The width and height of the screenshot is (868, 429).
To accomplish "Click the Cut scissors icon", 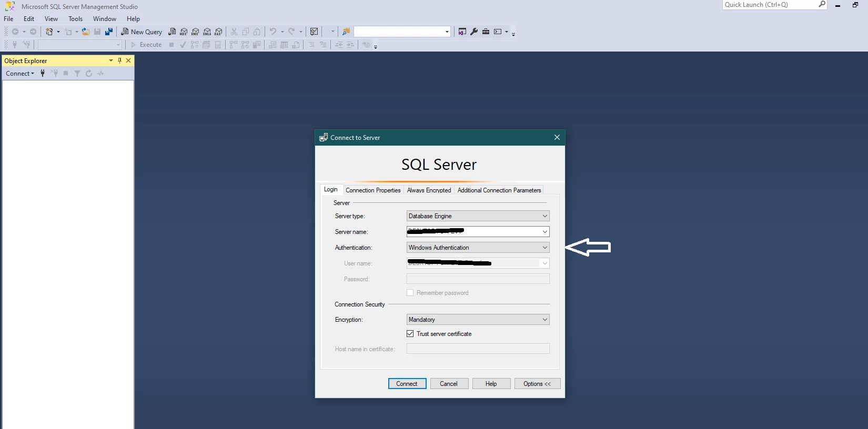I will pyautogui.click(x=234, y=32).
